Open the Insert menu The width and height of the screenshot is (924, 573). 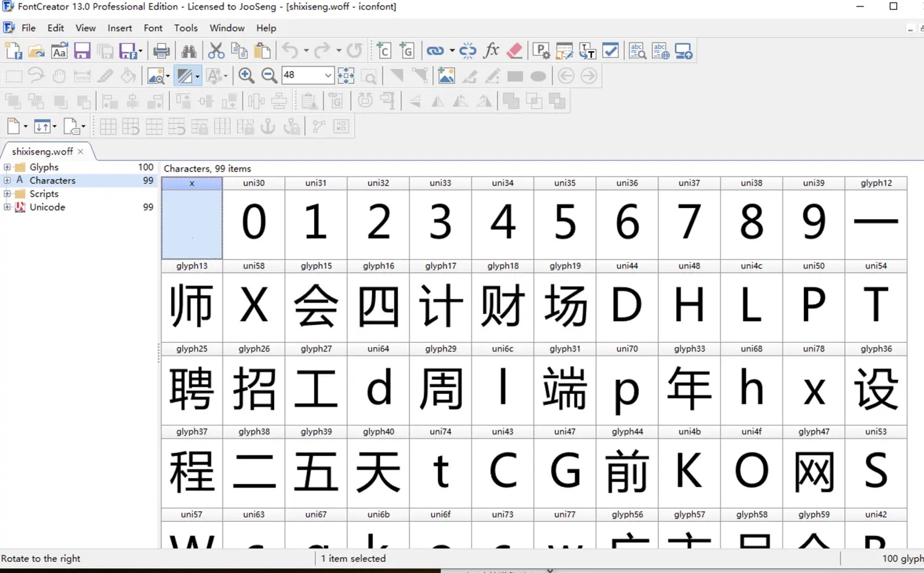(x=120, y=28)
